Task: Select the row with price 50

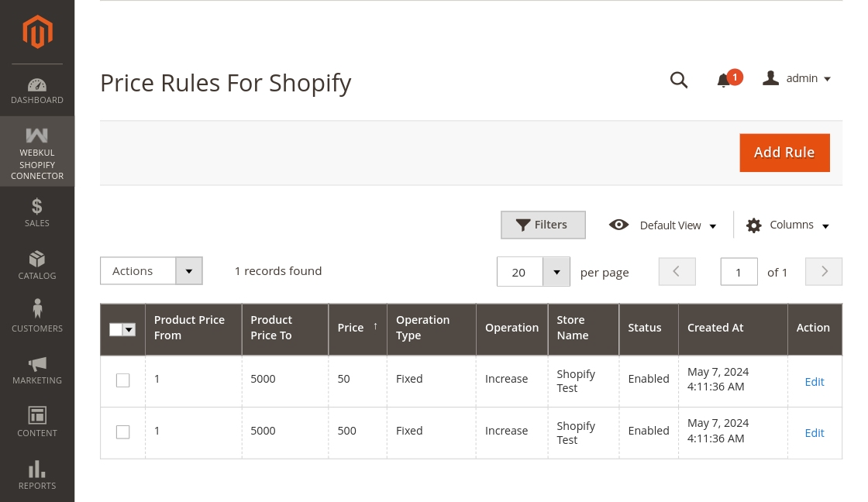Action: coord(123,380)
